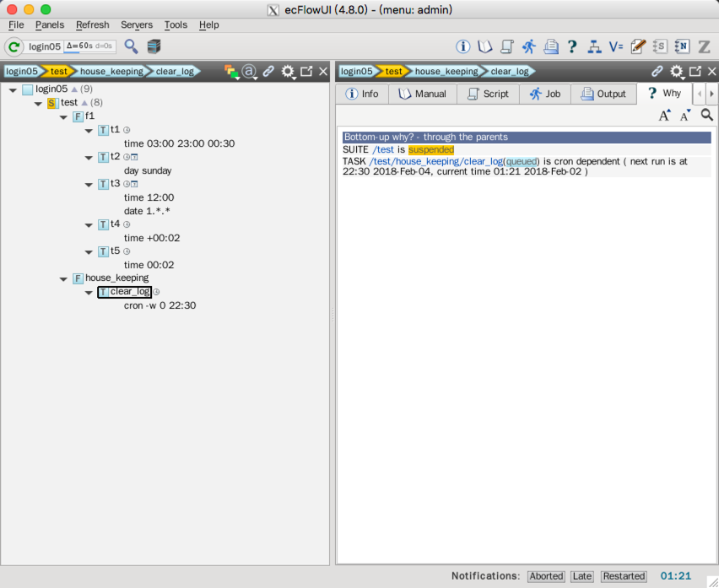
Task: Open the Late notifications button
Action: 582,576
